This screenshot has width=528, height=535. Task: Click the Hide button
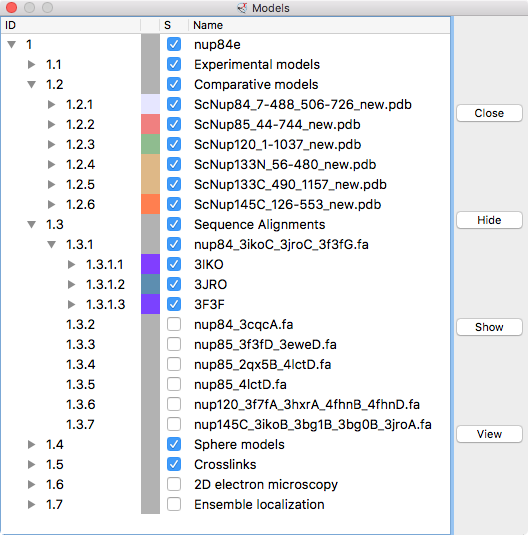click(489, 220)
